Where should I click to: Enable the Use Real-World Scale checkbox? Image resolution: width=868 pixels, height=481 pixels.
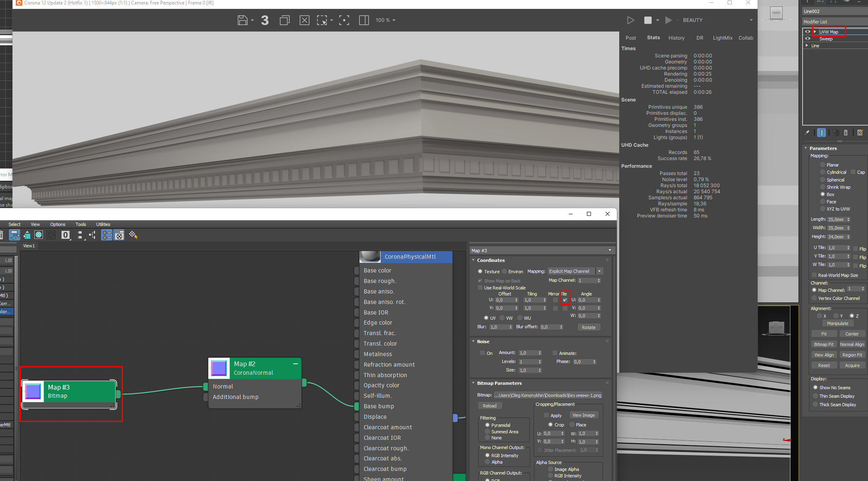pyautogui.click(x=480, y=288)
